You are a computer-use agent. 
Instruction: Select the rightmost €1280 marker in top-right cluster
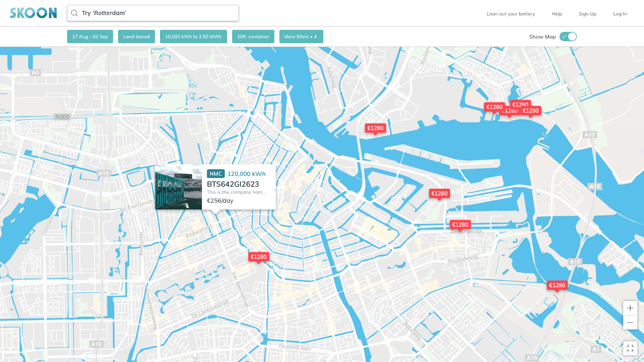click(x=531, y=111)
